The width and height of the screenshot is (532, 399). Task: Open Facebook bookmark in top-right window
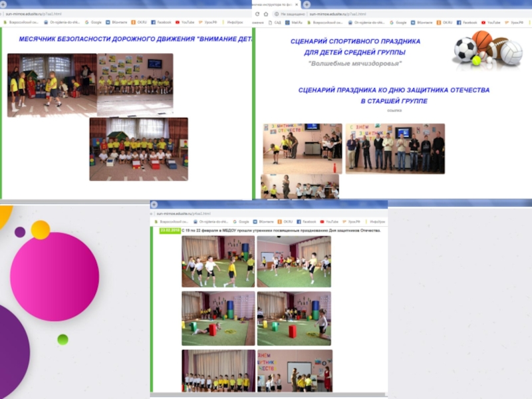pos(467,23)
